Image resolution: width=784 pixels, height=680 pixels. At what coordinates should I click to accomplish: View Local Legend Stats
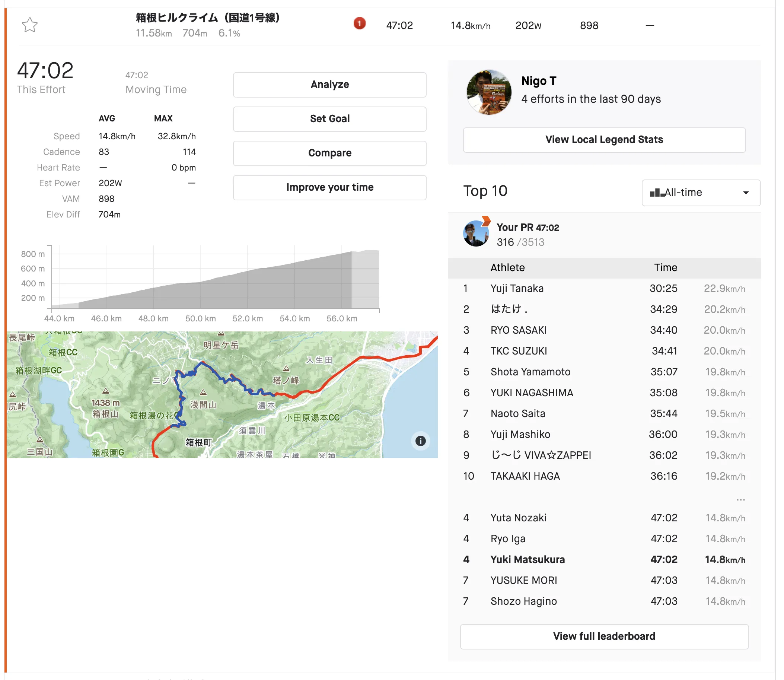click(603, 140)
